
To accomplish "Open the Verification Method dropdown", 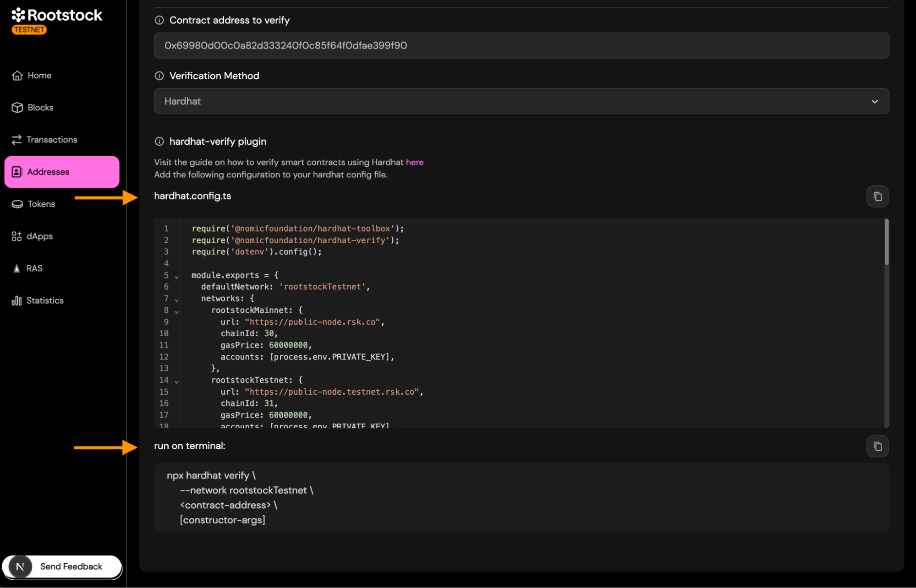I will pos(521,101).
